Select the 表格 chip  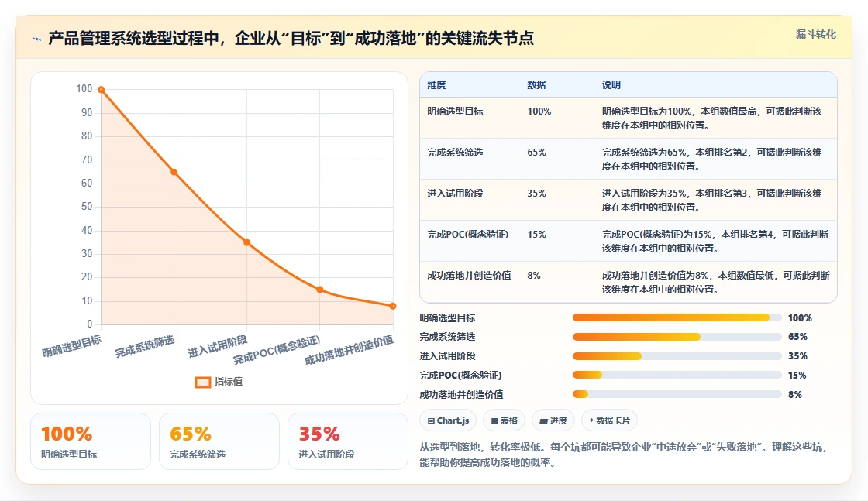click(x=505, y=420)
